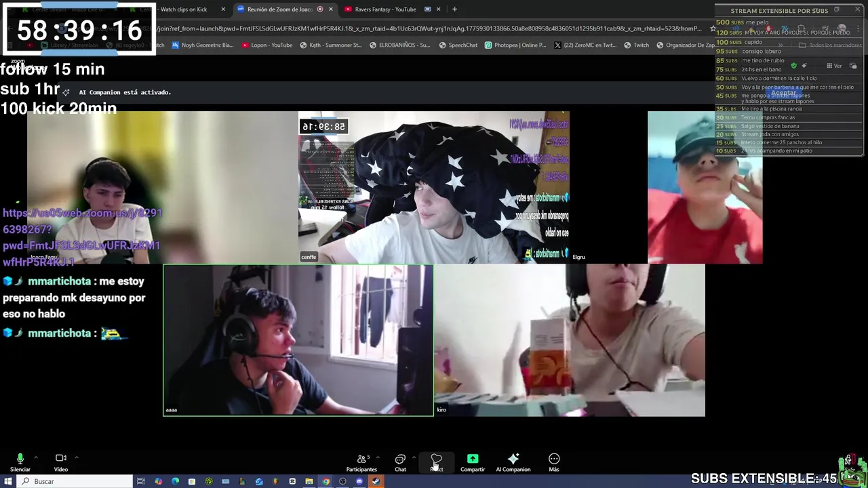Select kiro's video tile
The height and width of the screenshot is (488, 868).
coord(570,340)
